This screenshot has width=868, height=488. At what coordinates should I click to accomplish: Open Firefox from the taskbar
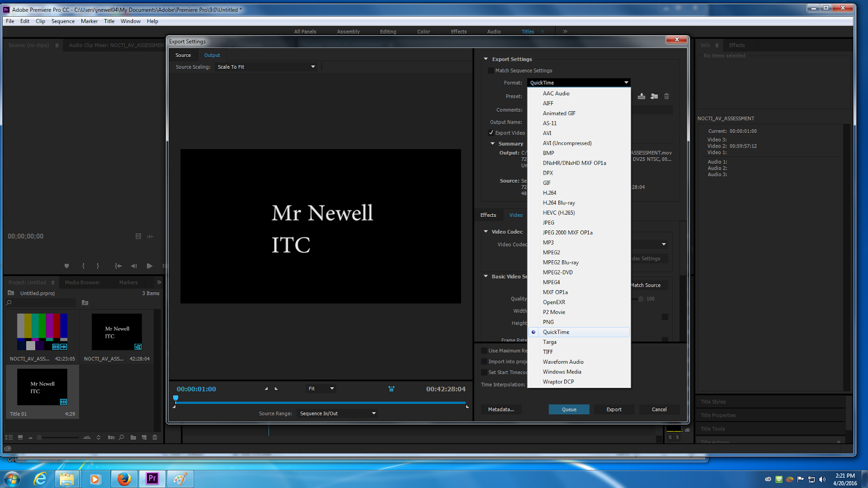point(124,479)
